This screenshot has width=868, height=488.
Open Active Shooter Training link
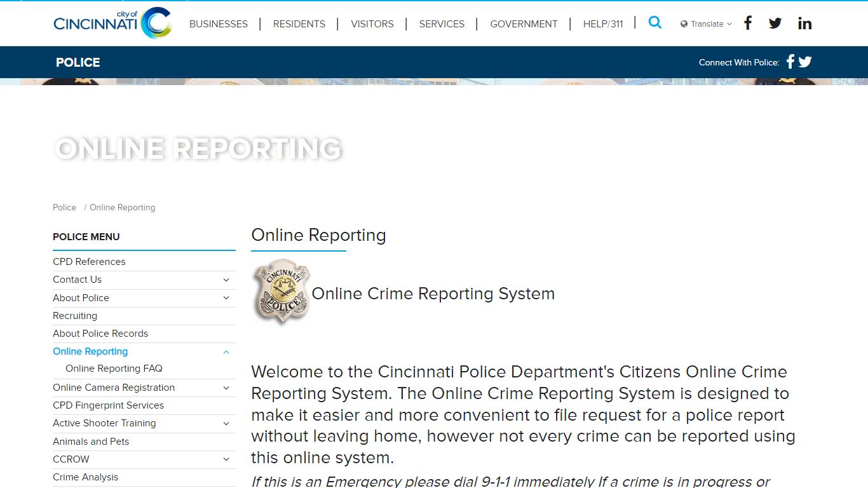104,423
